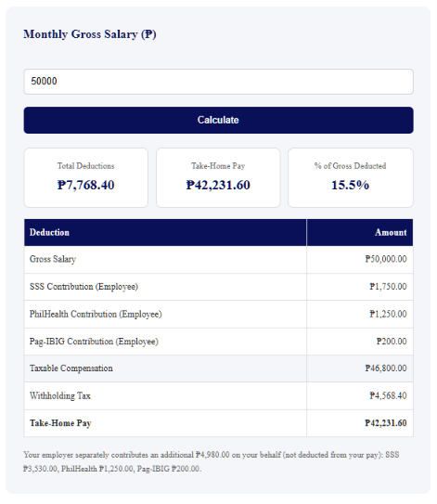Select the Pag-IBIG Contribution (Employee) row
Screen dimensions: 437x504
(219, 342)
